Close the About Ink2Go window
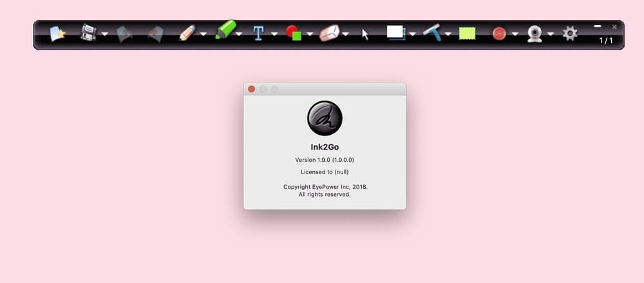 tap(251, 89)
